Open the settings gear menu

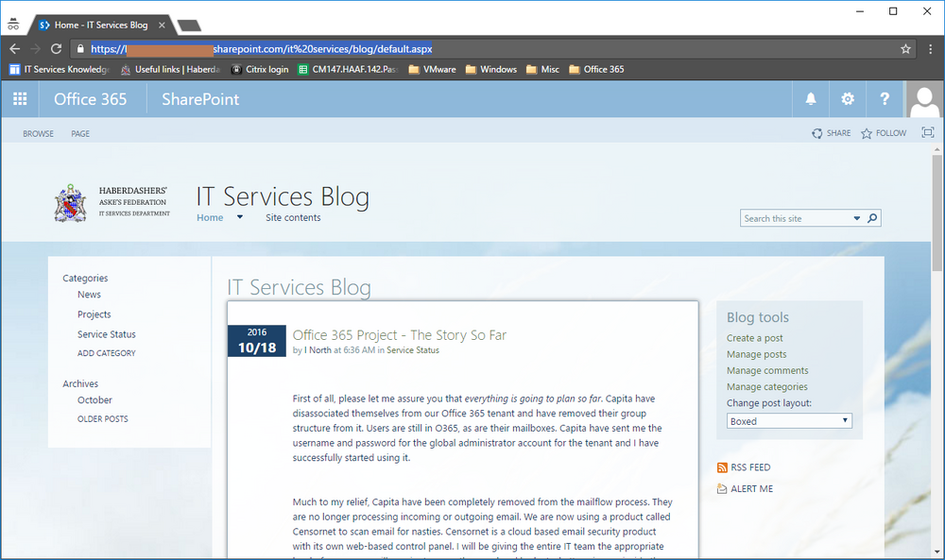tap(848, 99)
